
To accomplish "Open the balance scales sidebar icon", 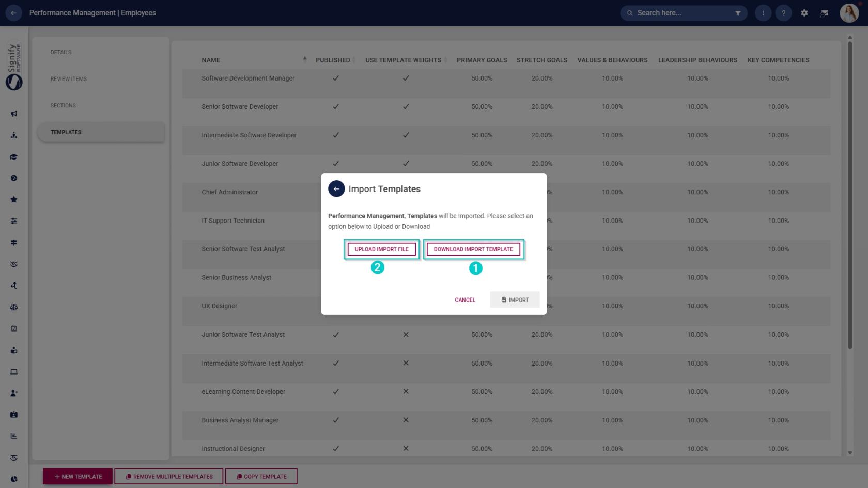I will (14, 307).
